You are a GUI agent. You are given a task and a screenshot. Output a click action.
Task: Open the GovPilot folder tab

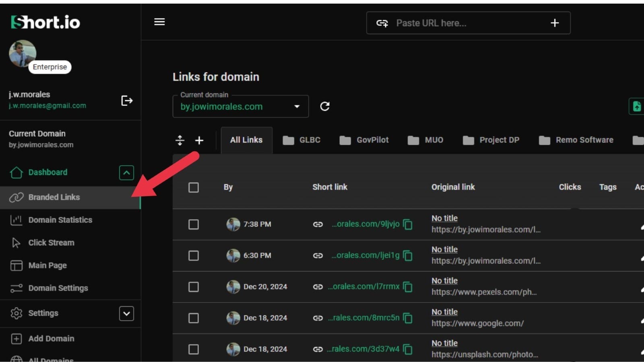point(364,140)
